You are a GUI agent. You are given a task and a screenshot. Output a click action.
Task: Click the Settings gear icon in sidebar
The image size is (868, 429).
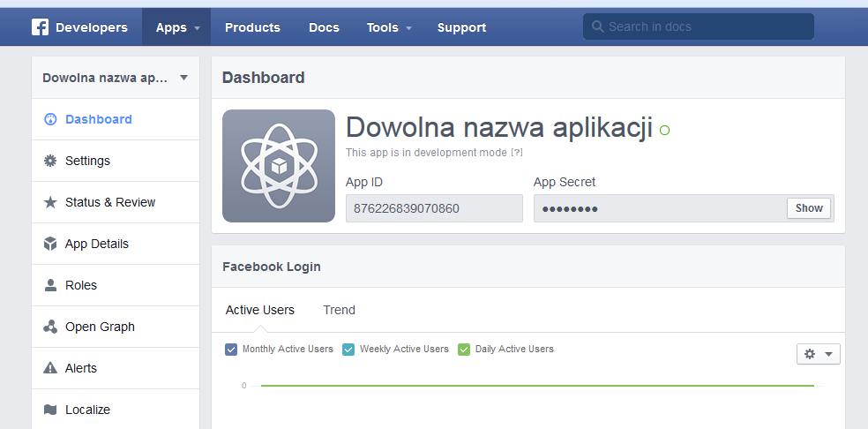[x=50, y=161]
